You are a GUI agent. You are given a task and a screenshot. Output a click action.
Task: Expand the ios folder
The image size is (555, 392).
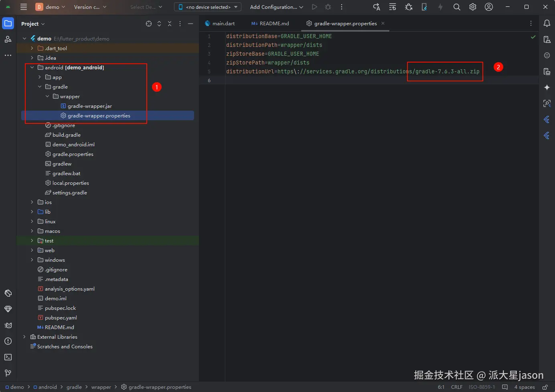point(32,202)
